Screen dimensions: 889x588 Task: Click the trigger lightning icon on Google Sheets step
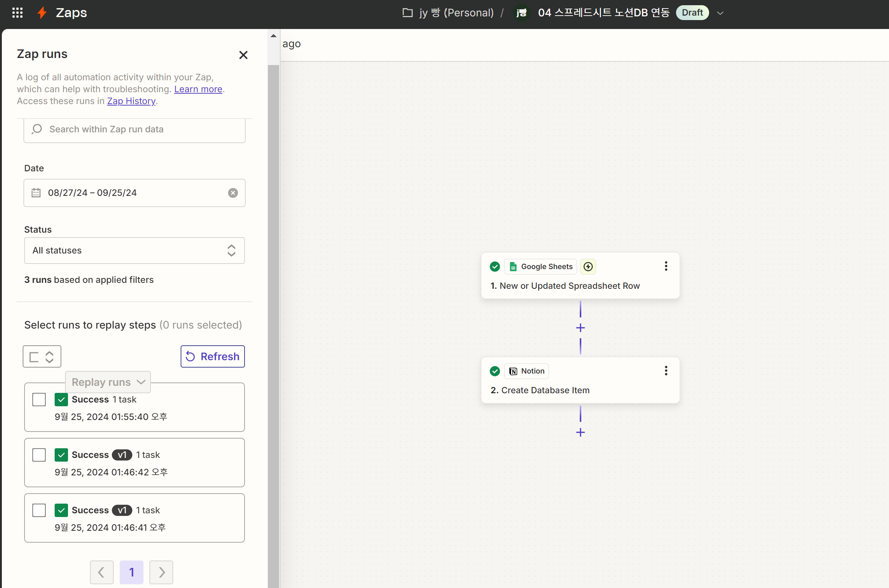pos(588,266)
